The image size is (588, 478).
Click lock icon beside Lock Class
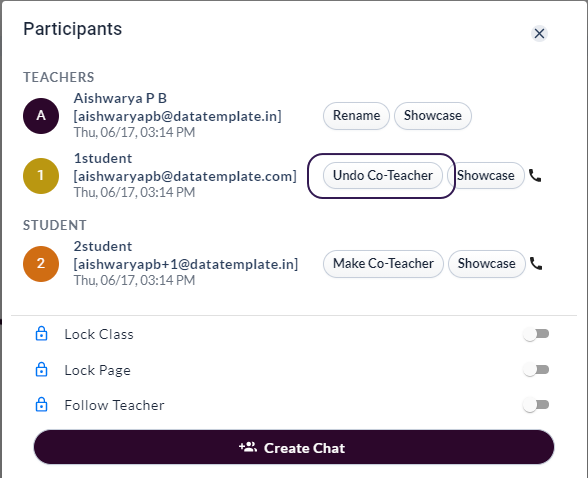coord(41,333)
